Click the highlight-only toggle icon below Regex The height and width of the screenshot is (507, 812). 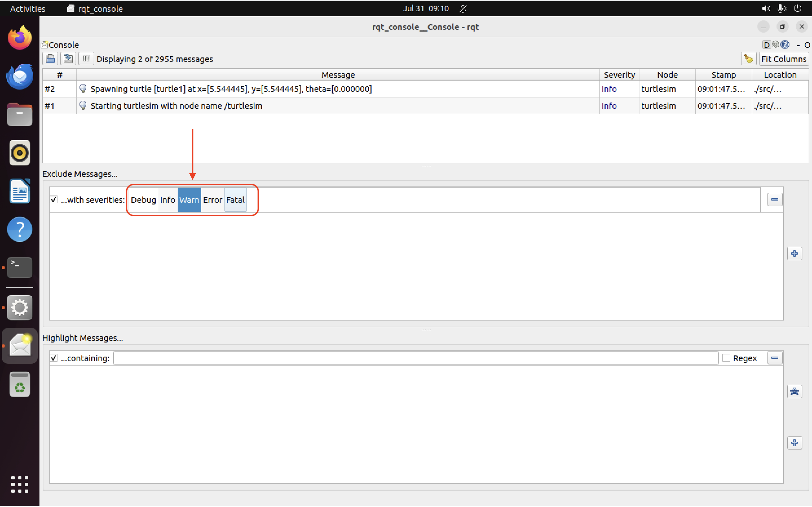[795, 391]
